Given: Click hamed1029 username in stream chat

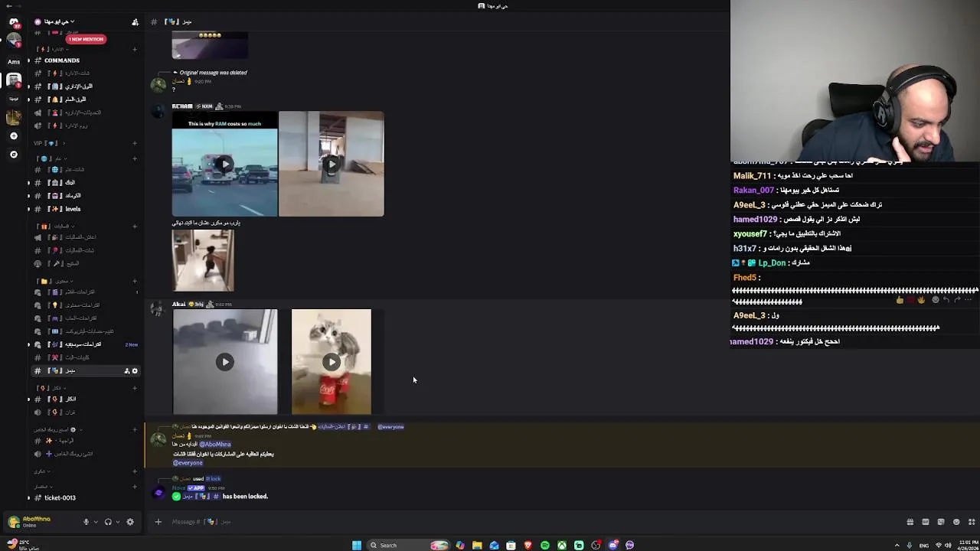Looking at the screenshot, I should (753, 220).
